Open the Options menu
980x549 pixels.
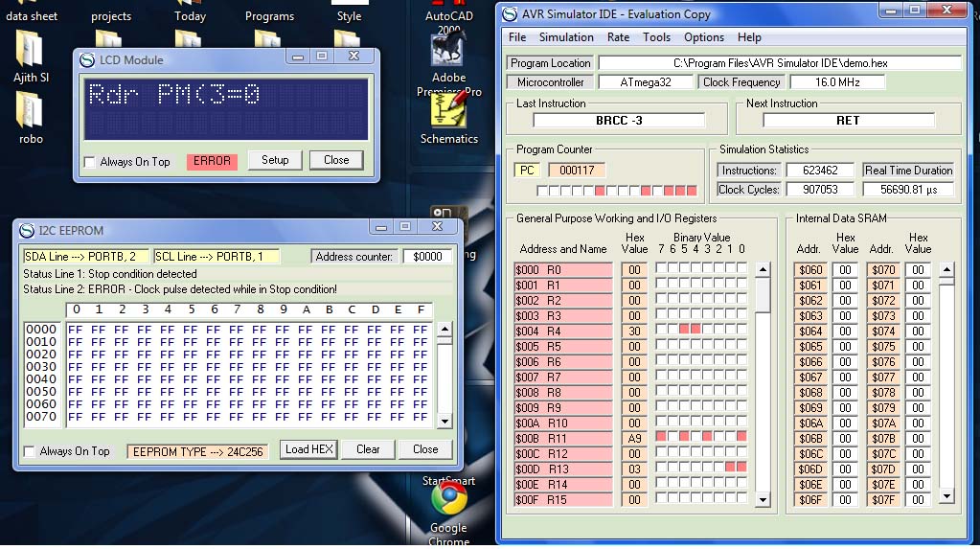click(x=704, y=37)
